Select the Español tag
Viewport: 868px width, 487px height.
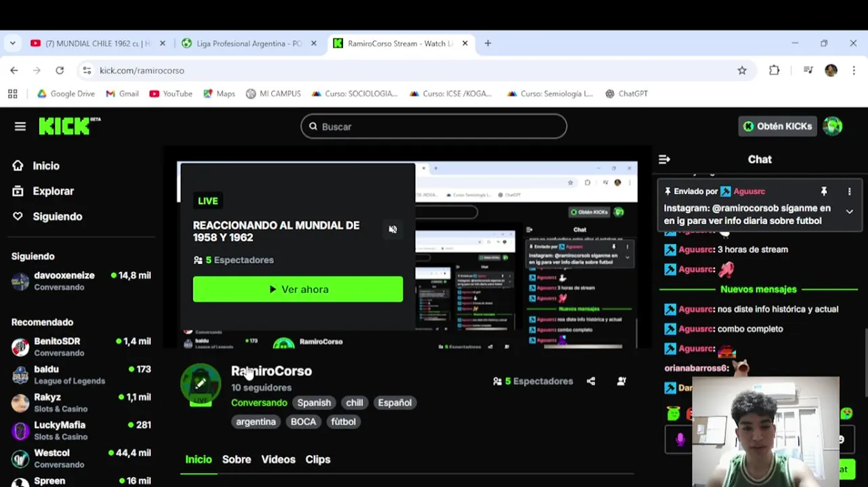(x=394, y=402)
